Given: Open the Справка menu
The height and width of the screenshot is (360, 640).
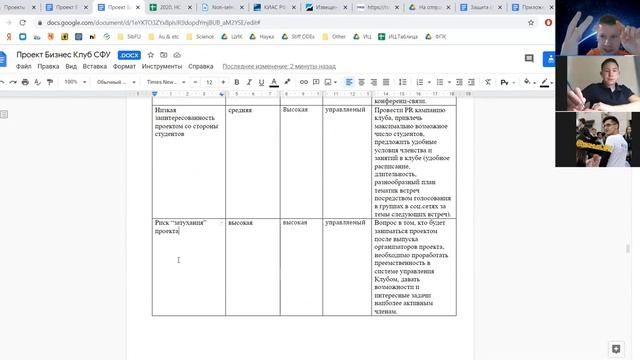Looking at the screenshot, I should tap(201, 66).
